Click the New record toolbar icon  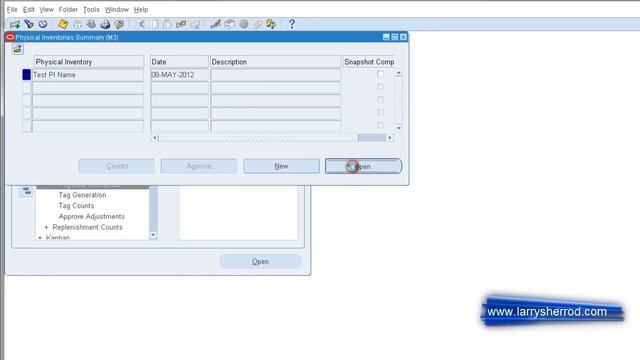click(15, 24)
